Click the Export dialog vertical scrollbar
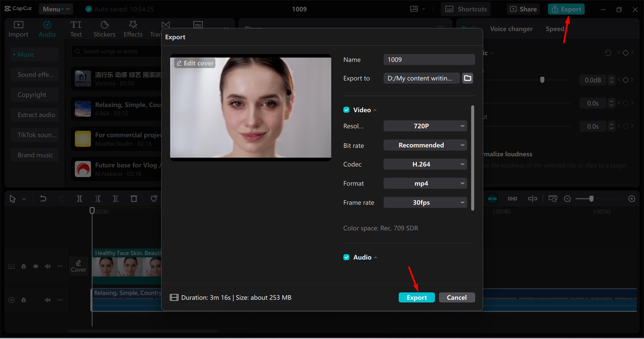The width and height of the screenshot is (644, 339). coord(472,157)
